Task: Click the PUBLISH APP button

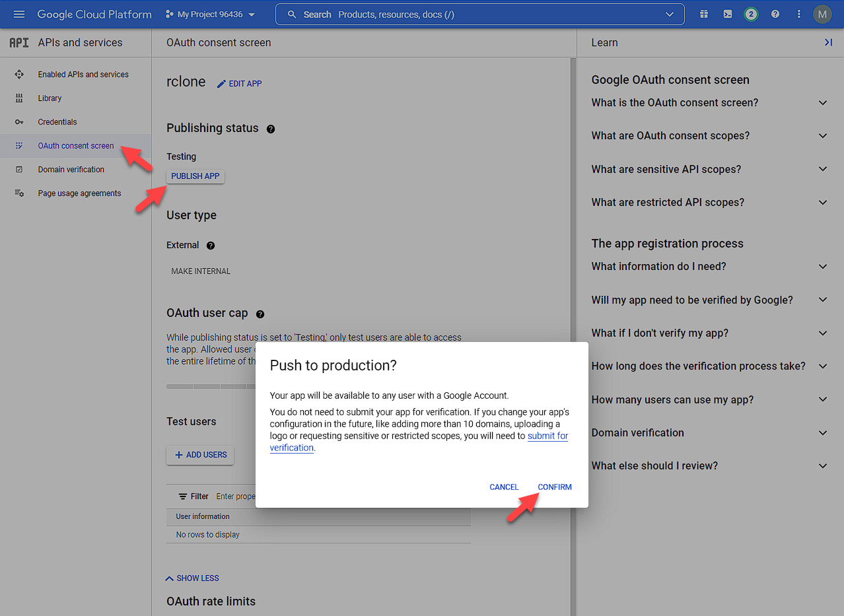Action: [195, 176]
